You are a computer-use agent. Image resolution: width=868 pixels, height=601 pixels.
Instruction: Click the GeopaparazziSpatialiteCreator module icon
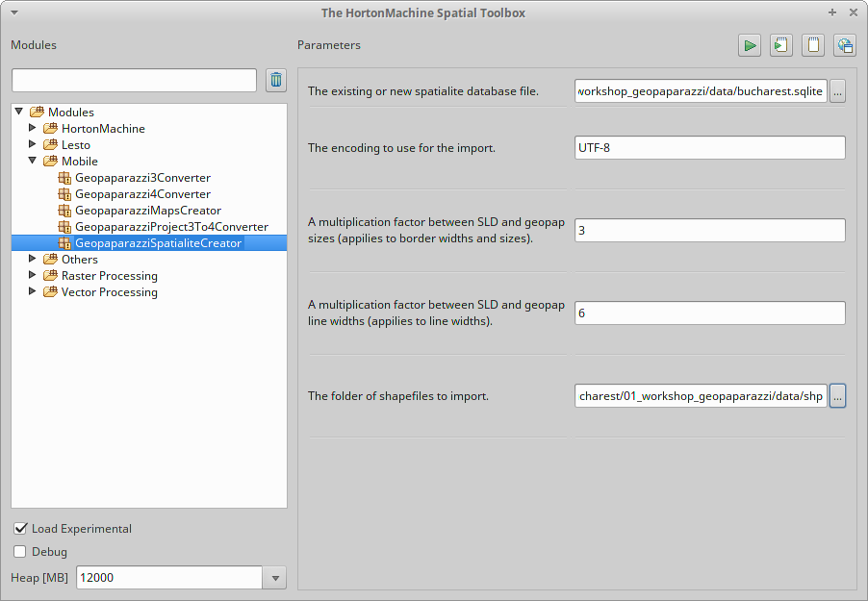(64, 243)
